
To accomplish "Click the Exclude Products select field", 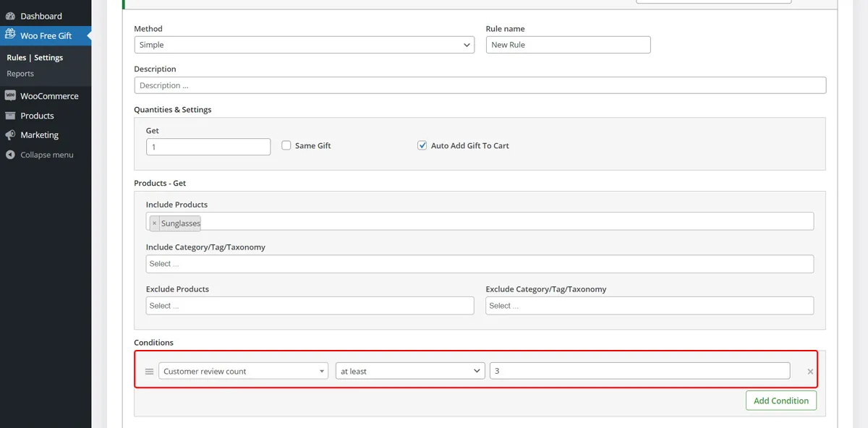I will (x=310, y=306).
